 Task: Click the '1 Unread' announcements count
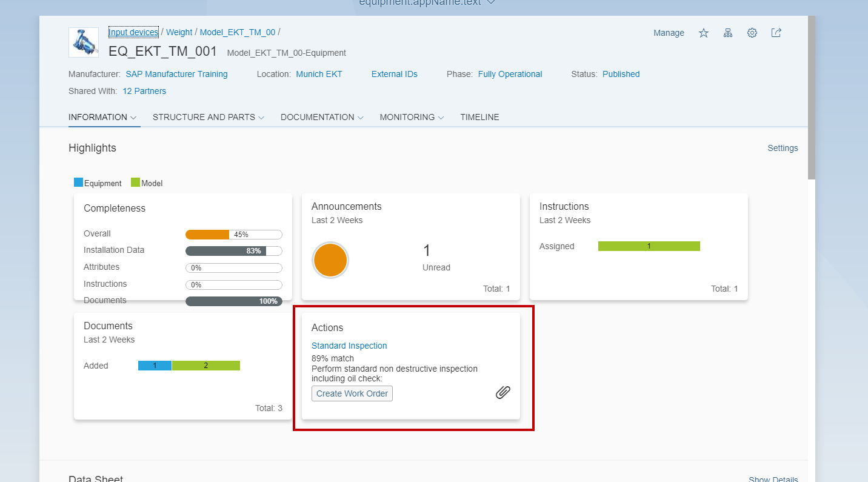pos(436,257)
